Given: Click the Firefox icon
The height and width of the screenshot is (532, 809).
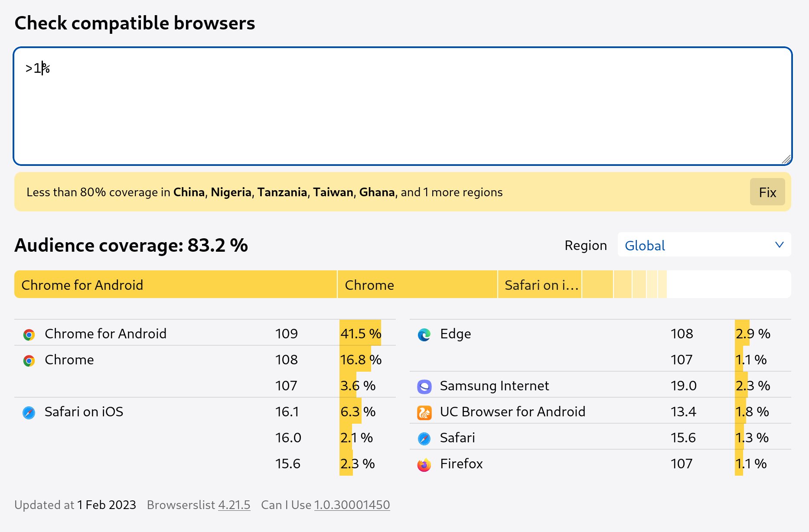Looking at the screenshot, I should point(424,464).
